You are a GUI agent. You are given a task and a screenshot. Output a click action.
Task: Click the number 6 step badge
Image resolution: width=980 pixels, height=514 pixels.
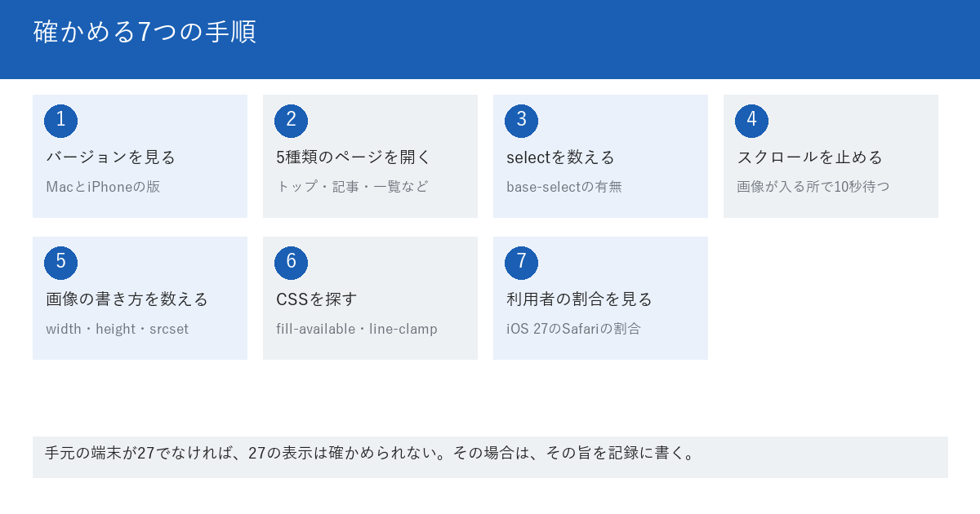[x=291, y=263]
